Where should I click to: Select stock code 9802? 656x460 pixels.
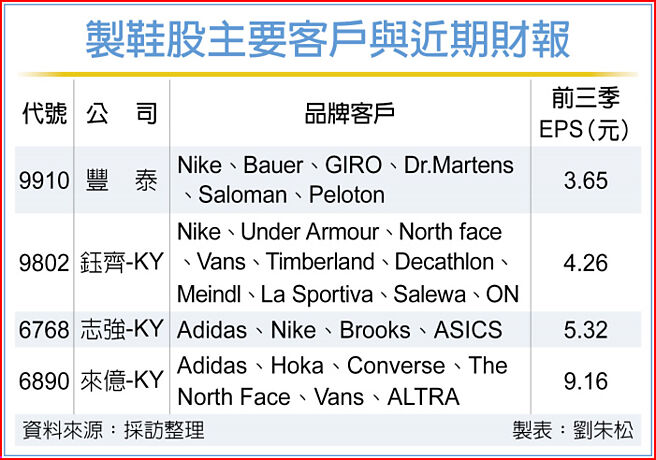coord(44,264)
